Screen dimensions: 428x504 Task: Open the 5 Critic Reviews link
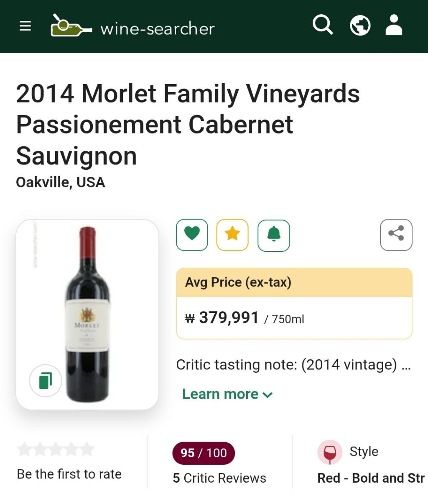coord(219,478)
